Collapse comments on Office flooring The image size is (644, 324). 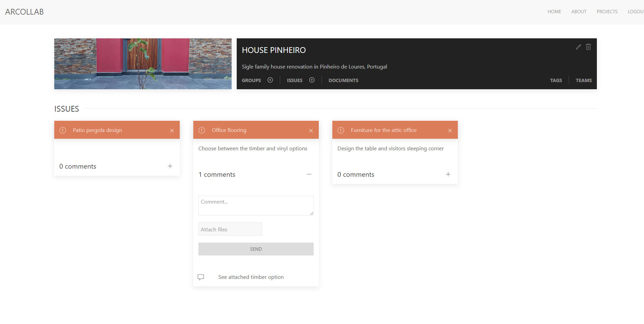(x=309, y=174)
